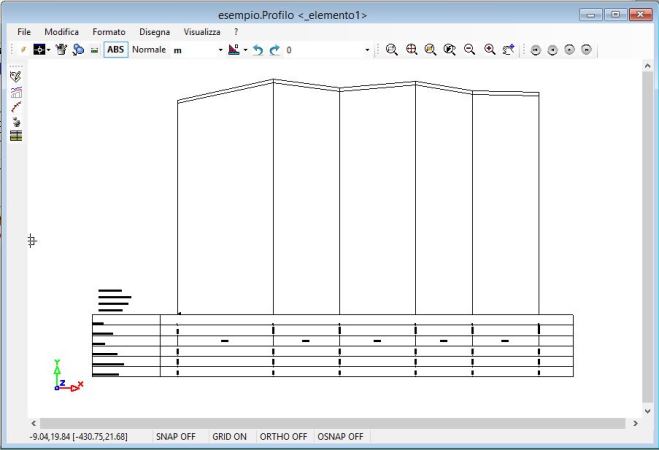Click the top icon in the left sidebar
Image resolution: width=659 pixels, height=450 pixels.
[16, 76]
